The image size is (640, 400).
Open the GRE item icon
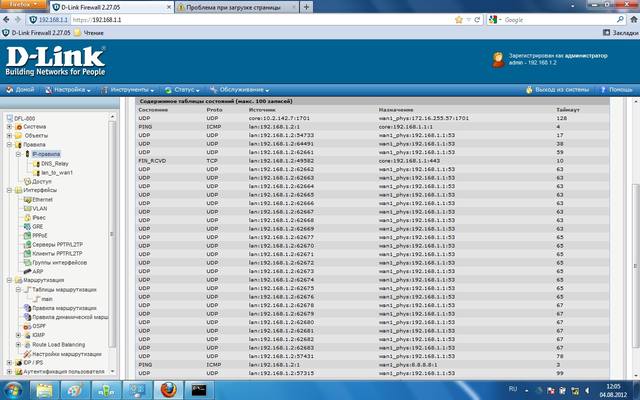[x=27, y=227]
